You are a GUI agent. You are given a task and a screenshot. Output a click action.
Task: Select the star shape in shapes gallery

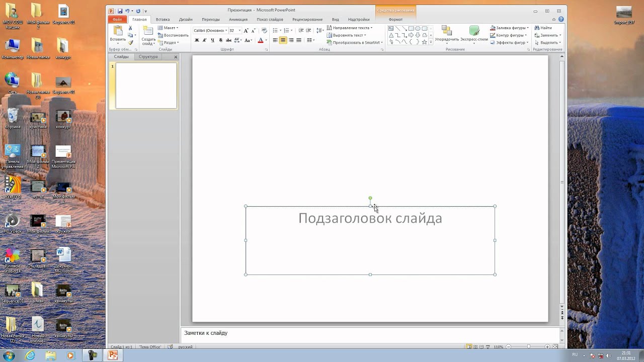[x=424, y=42]
